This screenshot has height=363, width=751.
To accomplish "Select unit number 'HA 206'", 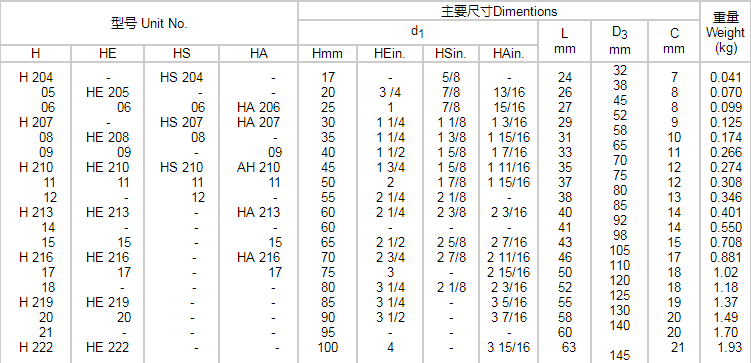I will pos(259,107).
